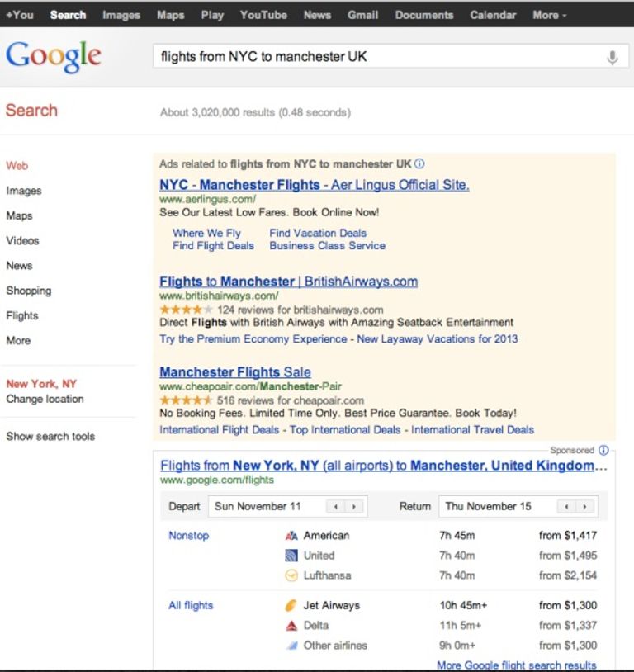Click the Google logo
The width and height of the screenshot is (634, 672).
click(54, 57)
